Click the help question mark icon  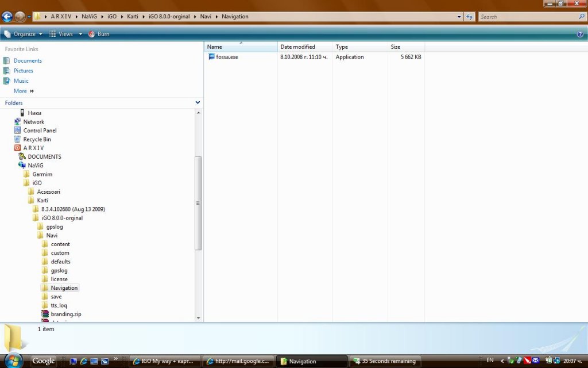(x=580, y=34)
